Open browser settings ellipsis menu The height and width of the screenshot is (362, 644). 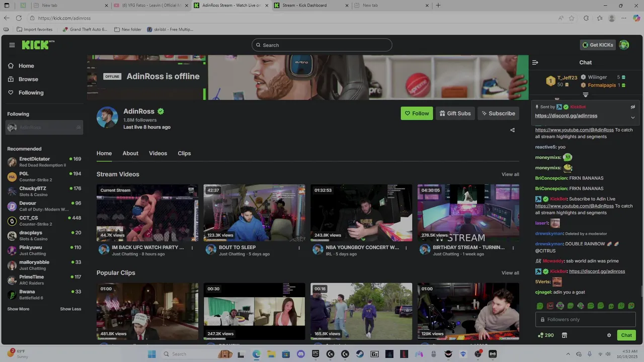click(x=624, y=18)
